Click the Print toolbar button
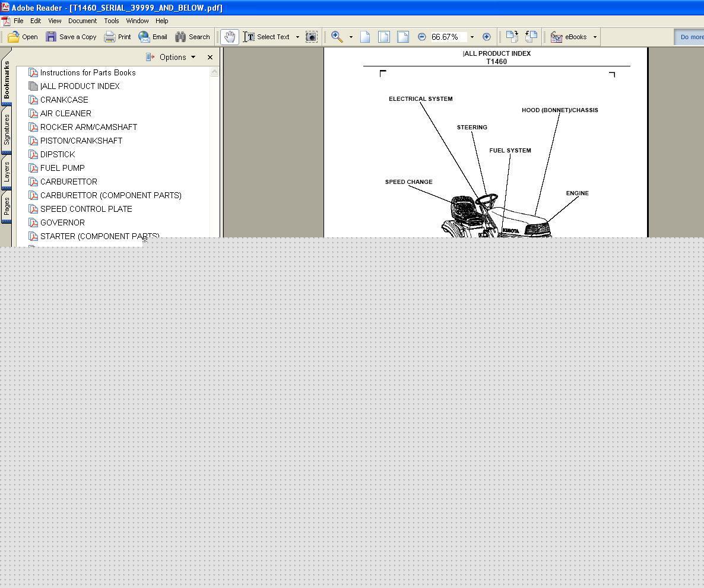Image resolution: width=704 pixels, height=588 pixels. click(117, 37)
